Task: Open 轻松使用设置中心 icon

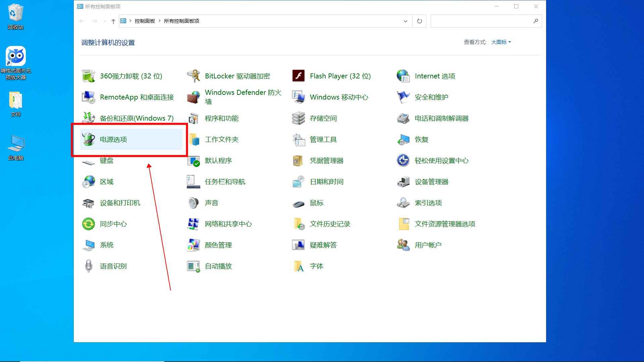Action: pyautogui.click(x=403, y=161)
